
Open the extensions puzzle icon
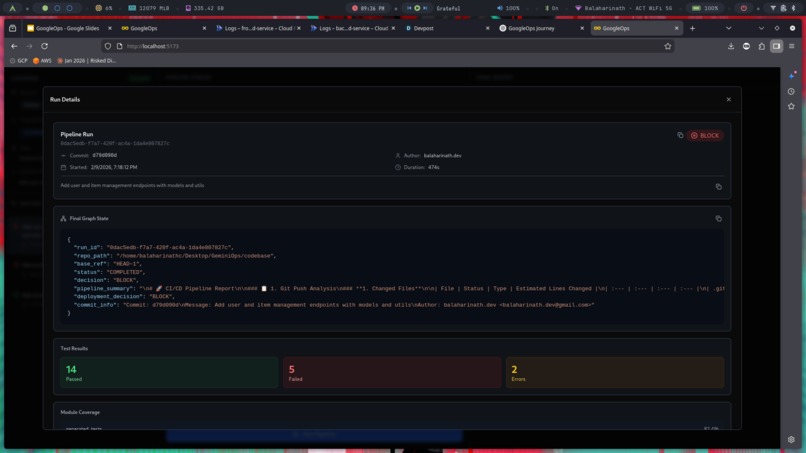[761, 46]
